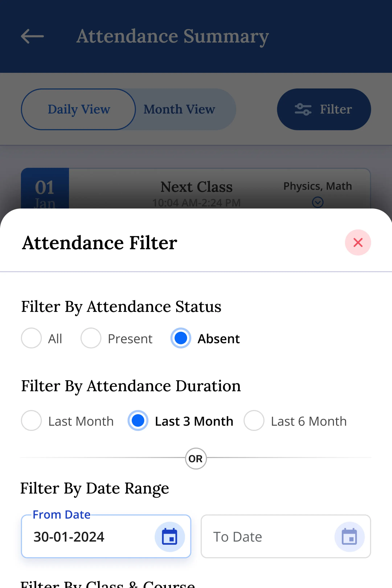Open the Filter button

[x=324, y=109]
